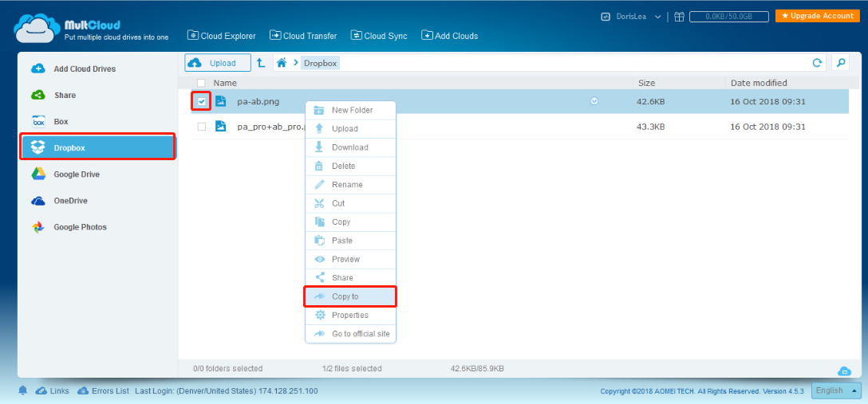The height and width of the screenshot is (404, 868).
Task: Open Cloud Explorer in top navigation
Action: 222,36
